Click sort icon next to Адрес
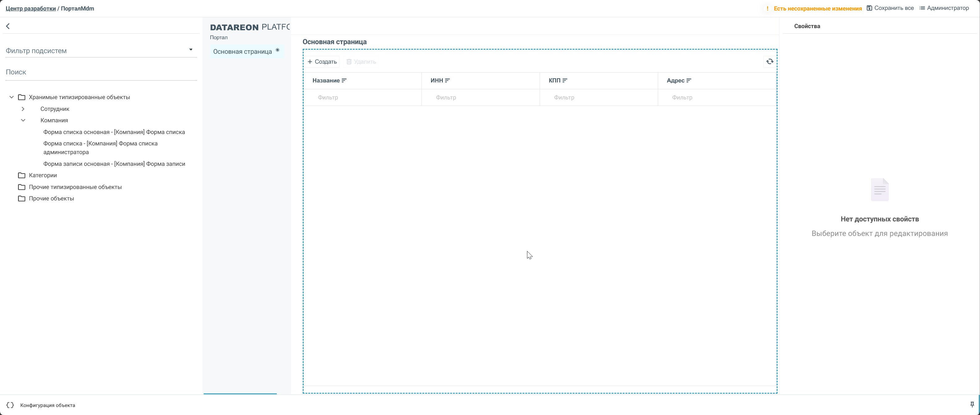The width and height of the screenshot is (980, 415). click(x=689, y=81)
